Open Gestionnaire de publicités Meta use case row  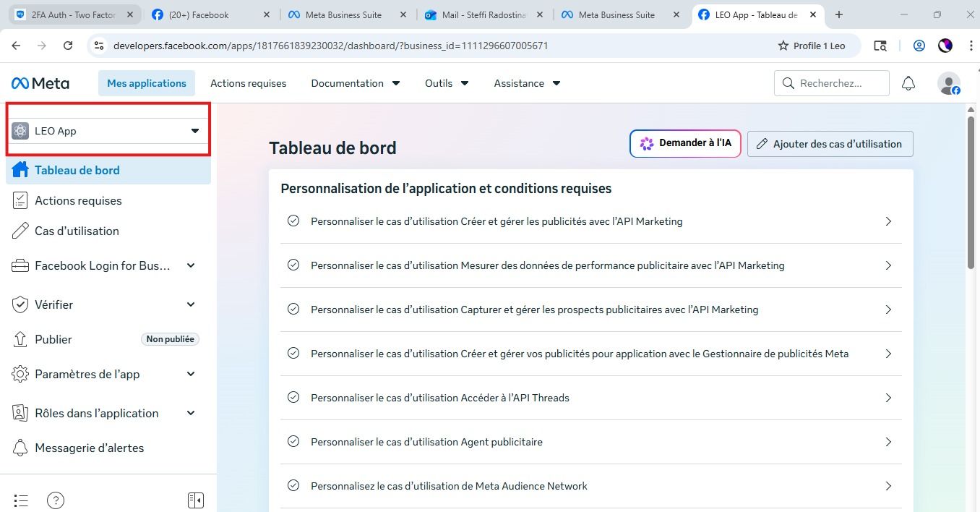[x=591, y=354]
